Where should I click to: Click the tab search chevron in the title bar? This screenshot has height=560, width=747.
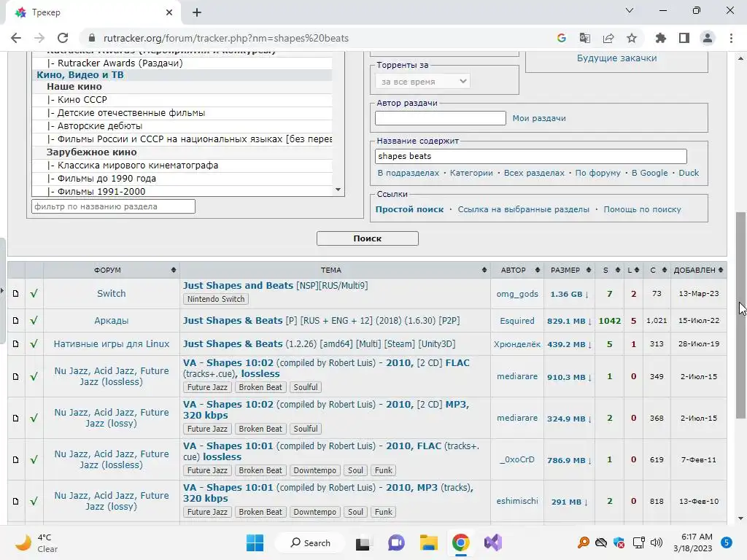pos(630,10)
